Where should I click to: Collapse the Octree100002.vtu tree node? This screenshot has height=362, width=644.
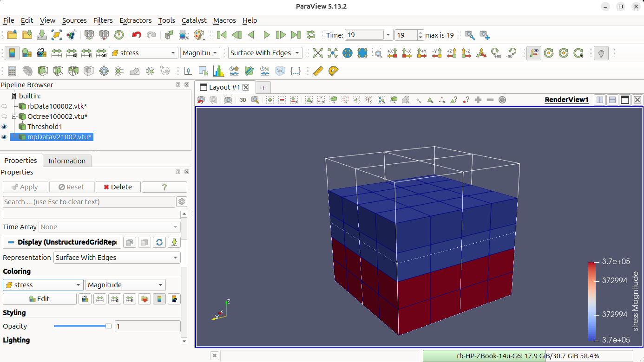pos(14,116)
